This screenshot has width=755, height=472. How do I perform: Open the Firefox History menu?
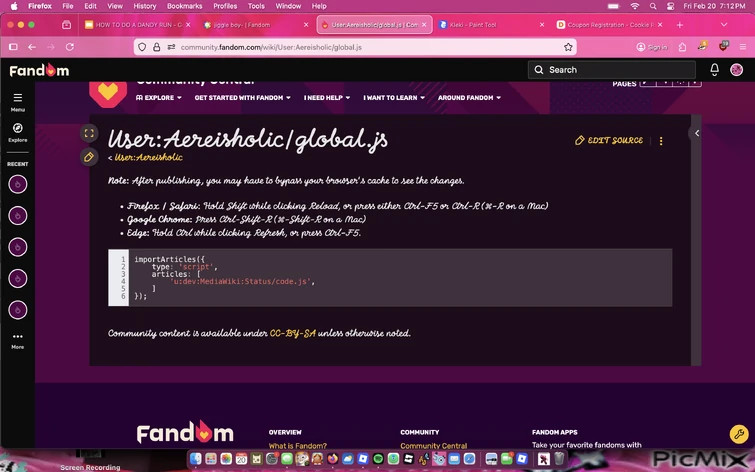coord(144,6)
